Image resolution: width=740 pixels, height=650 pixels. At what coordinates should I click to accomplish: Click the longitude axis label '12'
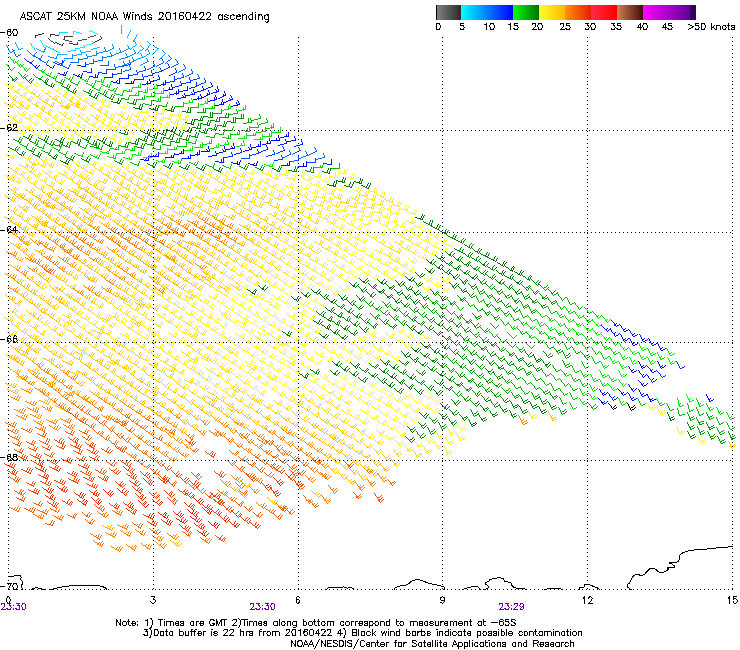pos(587,600)
